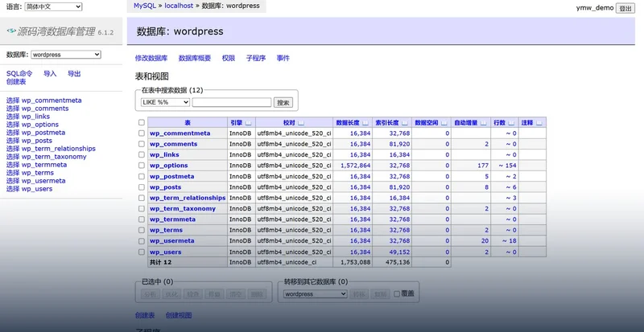Click the 导入 import link
The height and width of the screenshot is (332, 644).
[50, 74]
